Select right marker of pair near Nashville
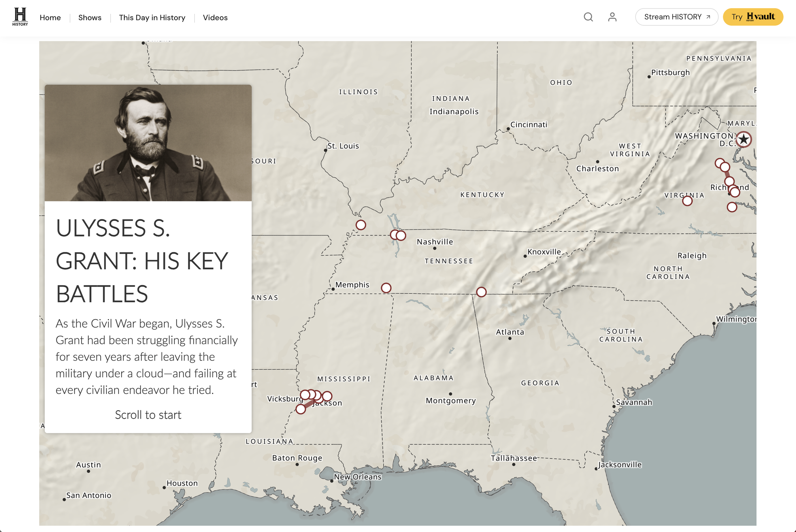 [x=401, y=235]
